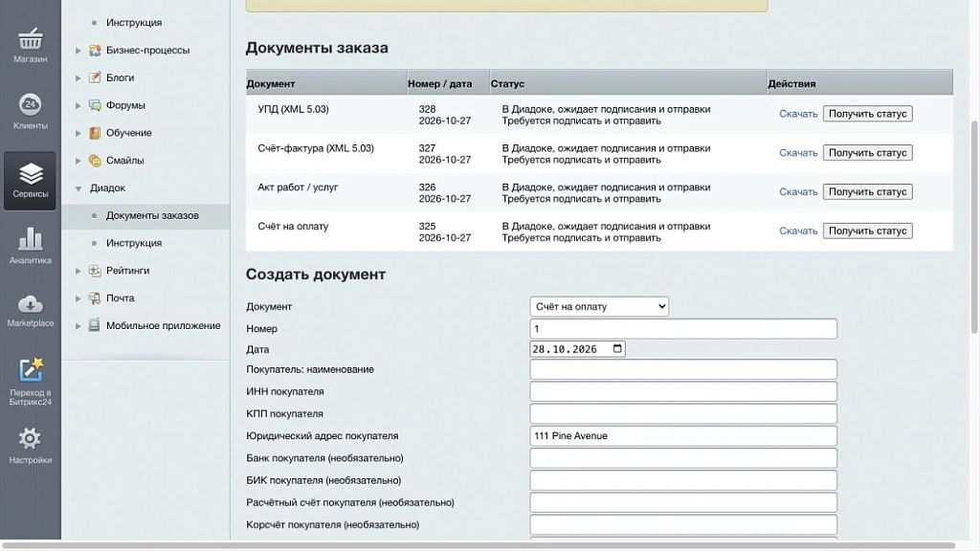The height and width of the screenshot is (551, 980).
Task: Open the Аналитика bar chart icon
Action: 30,238
